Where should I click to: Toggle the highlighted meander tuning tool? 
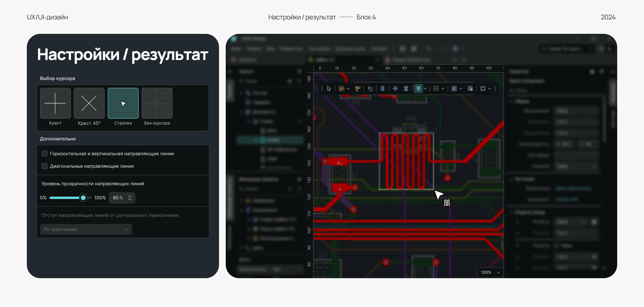(x=418, y=89)
